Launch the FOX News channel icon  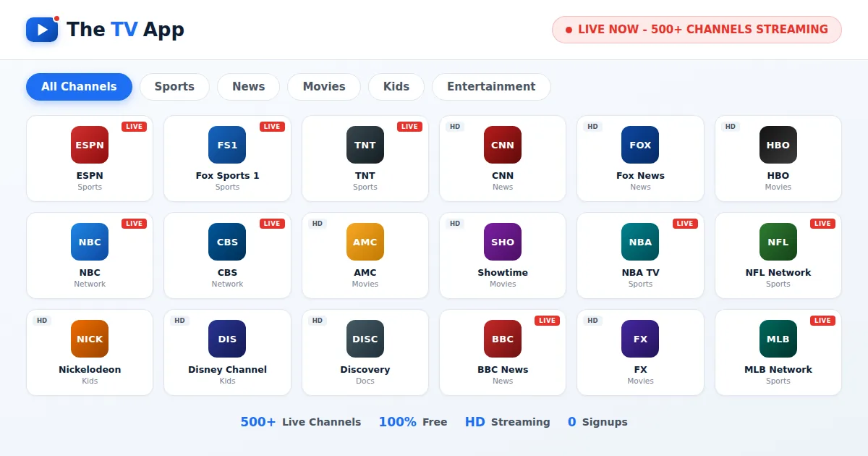tap(640, 145)
